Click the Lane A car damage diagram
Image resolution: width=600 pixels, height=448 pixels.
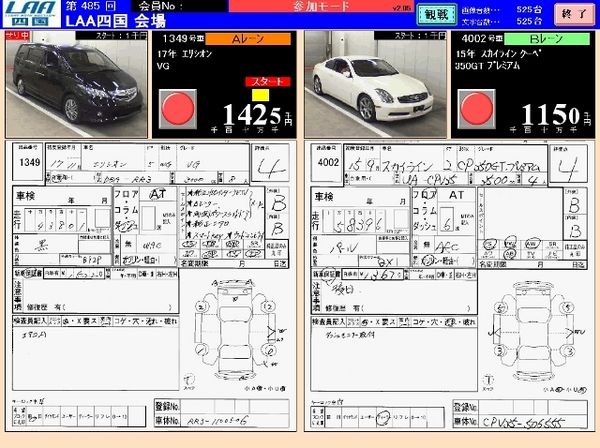(x=232, y=313)
